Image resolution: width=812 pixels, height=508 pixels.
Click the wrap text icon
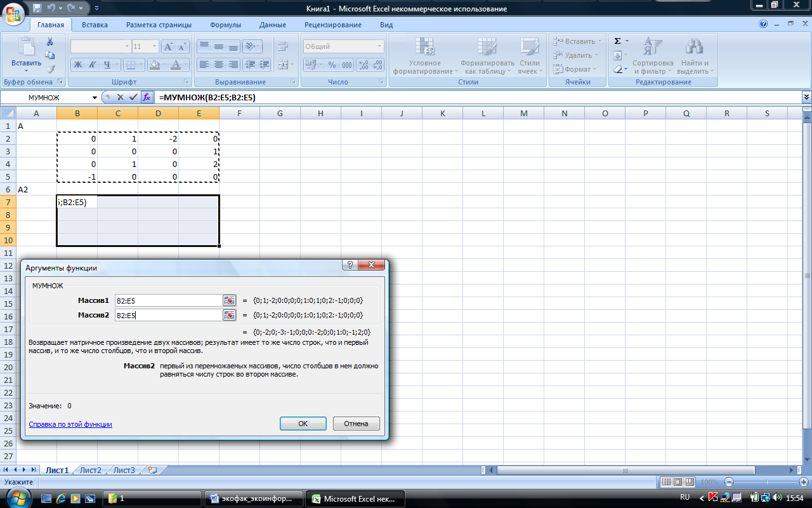282,46
